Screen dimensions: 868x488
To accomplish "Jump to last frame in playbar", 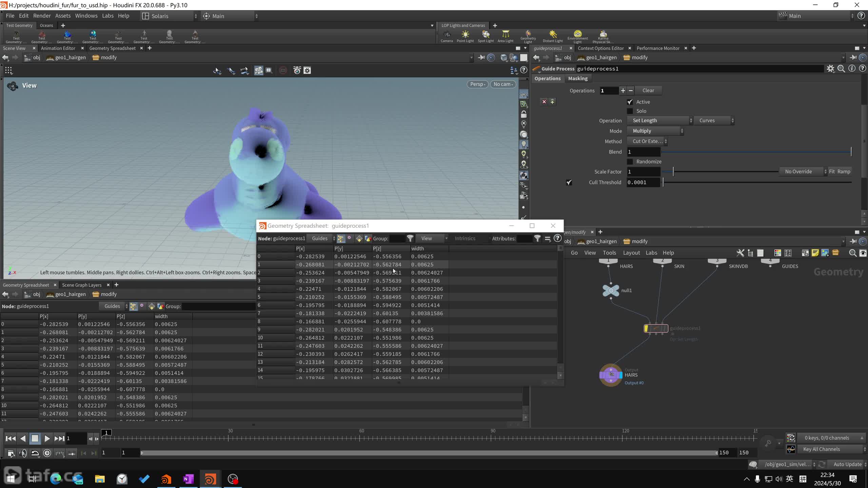I will 59,439.
